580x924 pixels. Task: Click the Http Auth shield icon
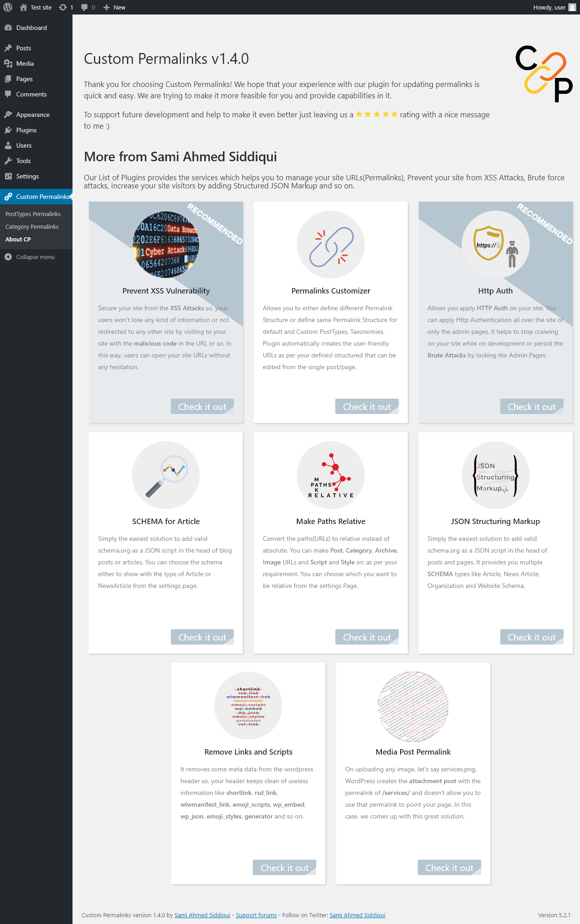[x=496, y=245]
